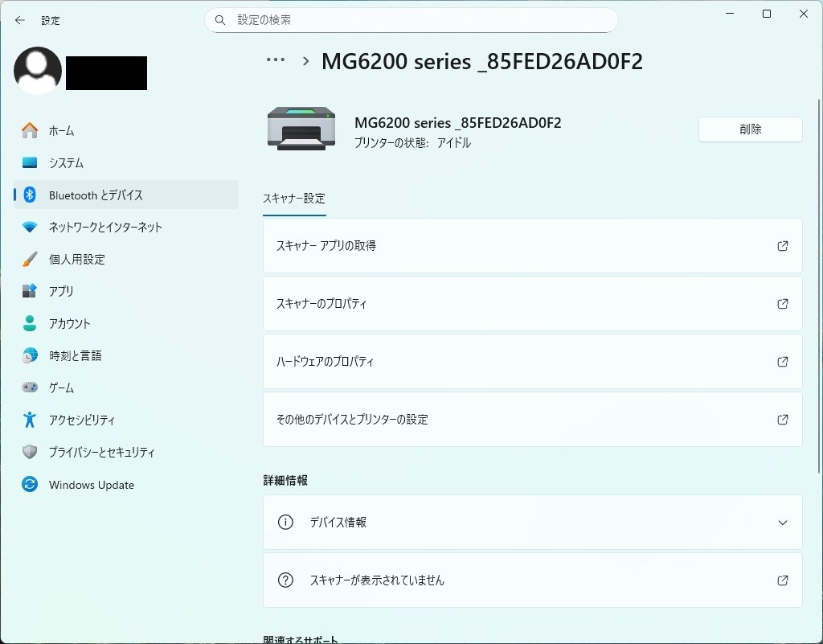Open スキャナー アプリの取得 link
823x644 pixels.
pos(532,246)
